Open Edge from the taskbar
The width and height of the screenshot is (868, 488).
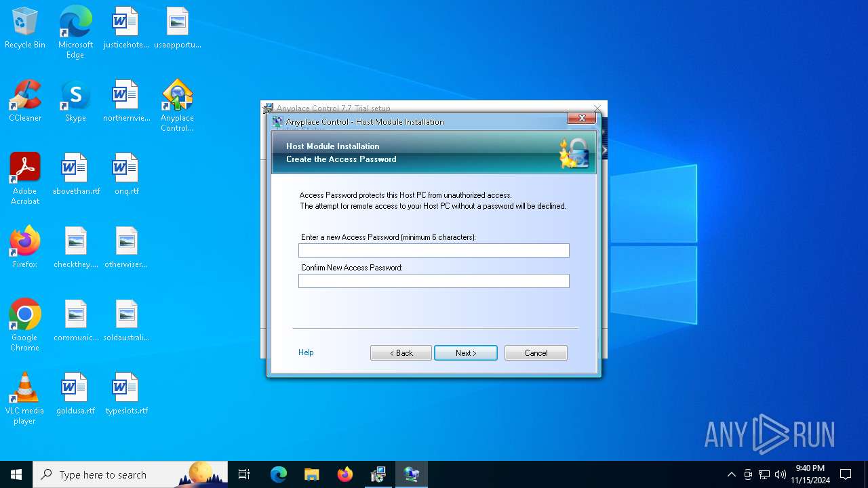(279, 474)
